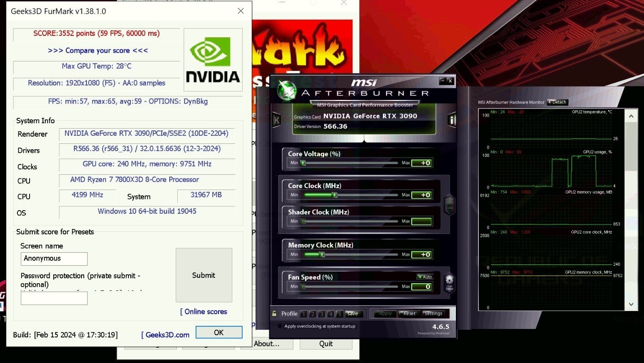
Task: Click the Afterburner round green logo
Action: click(287, 91)
